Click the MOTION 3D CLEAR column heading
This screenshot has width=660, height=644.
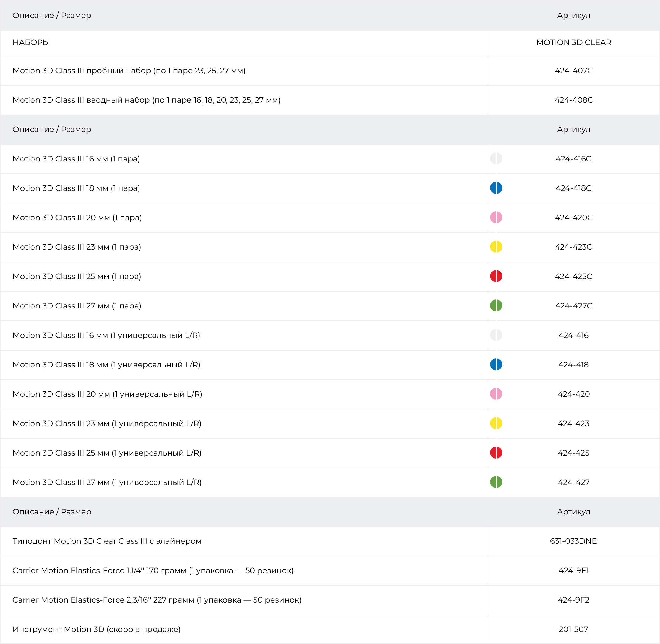[573, 43]
